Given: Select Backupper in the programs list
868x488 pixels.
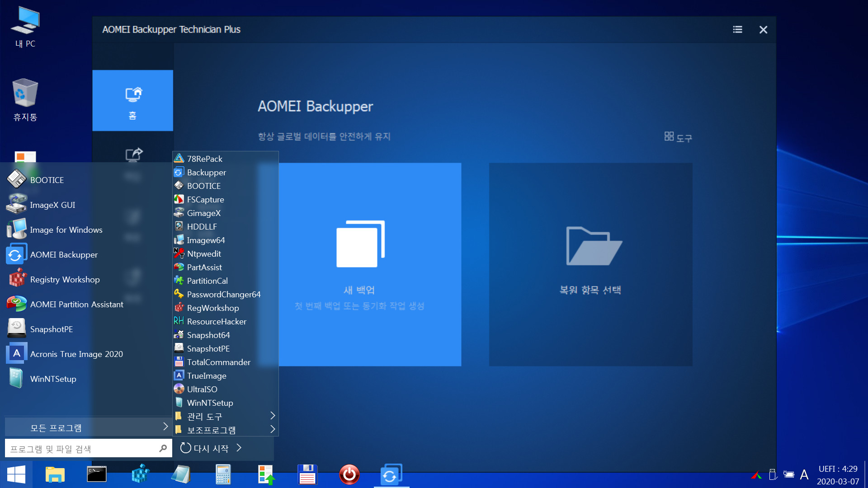Looking at the screenshot, I should click(225, 172).
